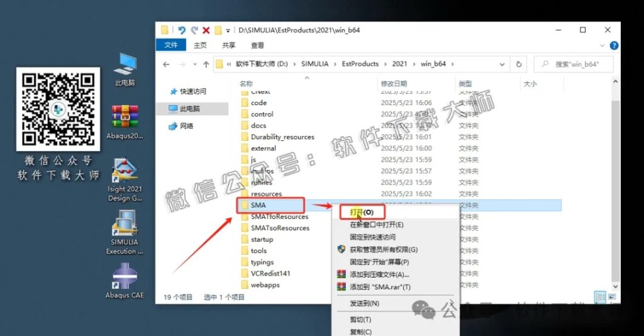
Task: Open the 此电脑 desktop icon
Action: coord(125,69)
